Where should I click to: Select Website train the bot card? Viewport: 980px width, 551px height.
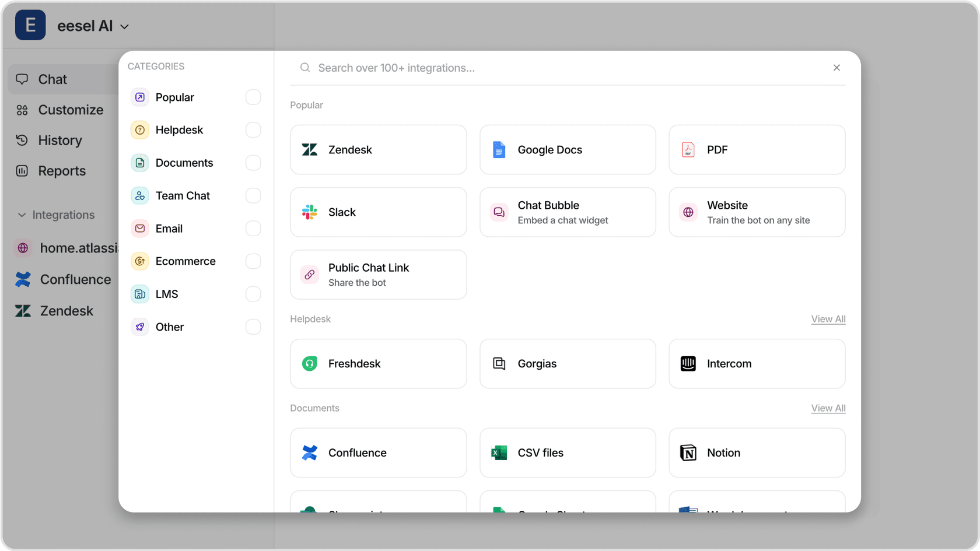pos(757,212)
